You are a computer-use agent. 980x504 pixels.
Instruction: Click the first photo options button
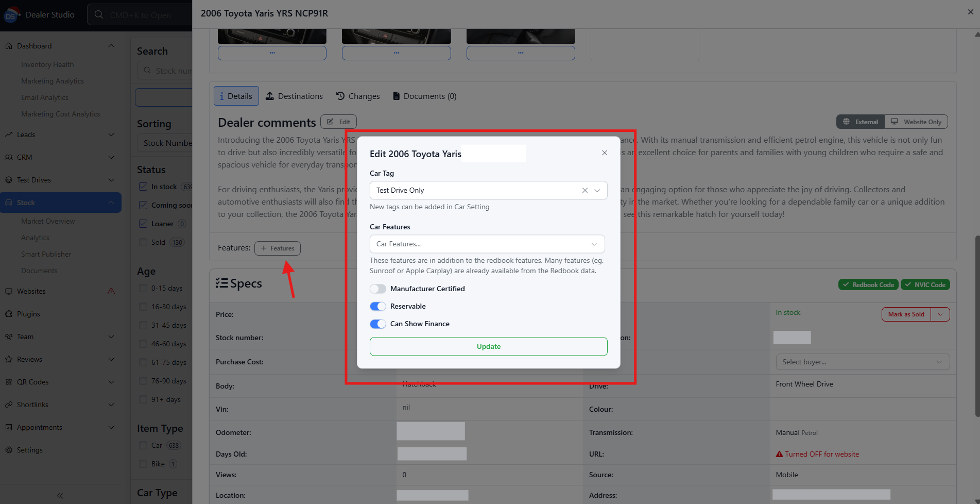(x=272, y=53)
